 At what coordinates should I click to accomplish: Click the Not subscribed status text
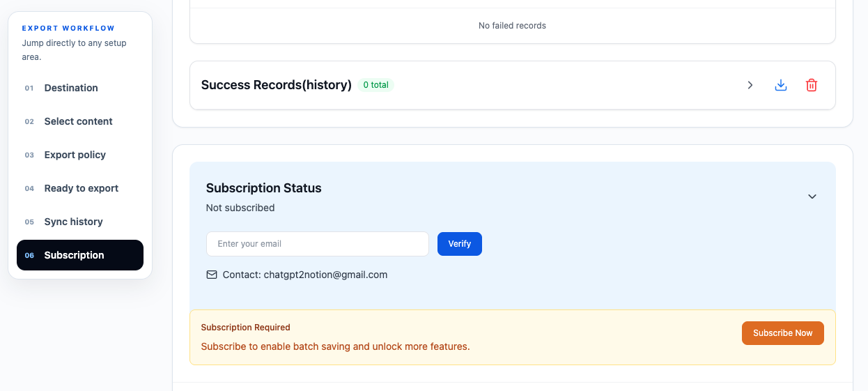tap(240, 208)
